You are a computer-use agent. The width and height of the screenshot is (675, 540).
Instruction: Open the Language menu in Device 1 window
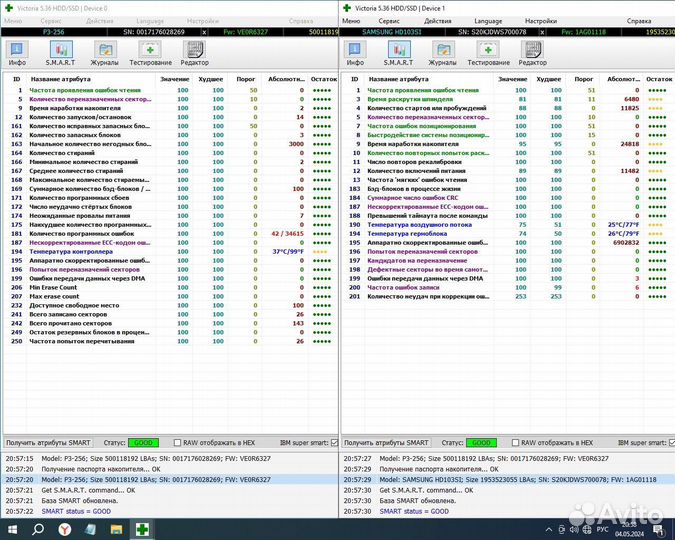click(488, 20)
